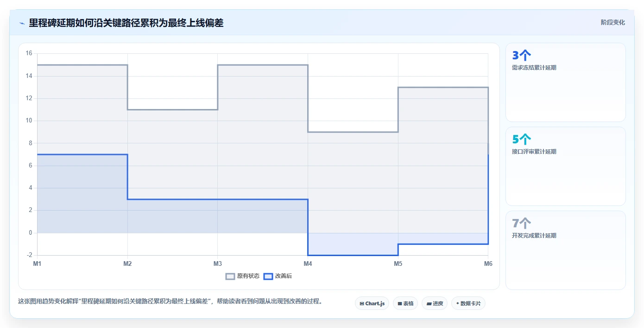Select the 数据卡片 tag button

point(468,303)
